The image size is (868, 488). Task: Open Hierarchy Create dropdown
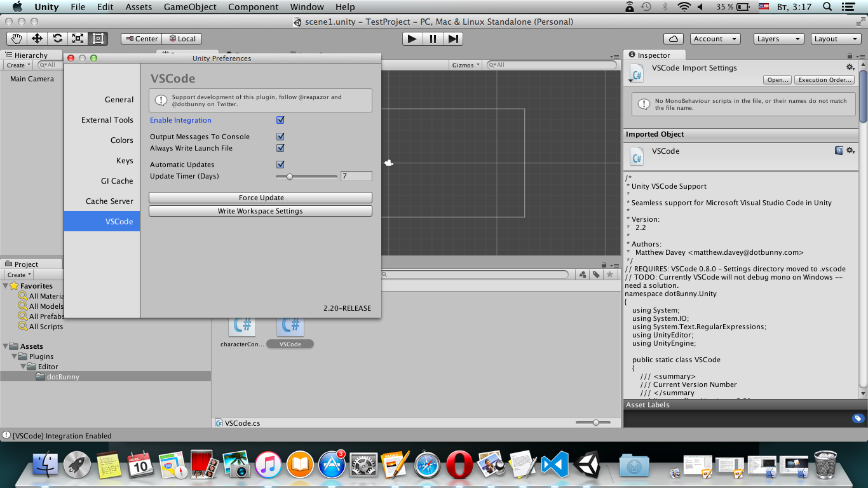(18, 65)
